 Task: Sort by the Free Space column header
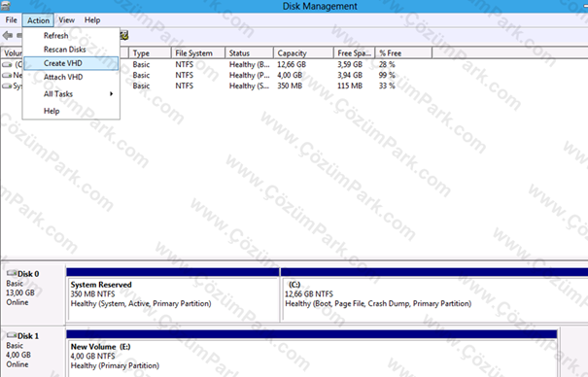coord(355,53)
